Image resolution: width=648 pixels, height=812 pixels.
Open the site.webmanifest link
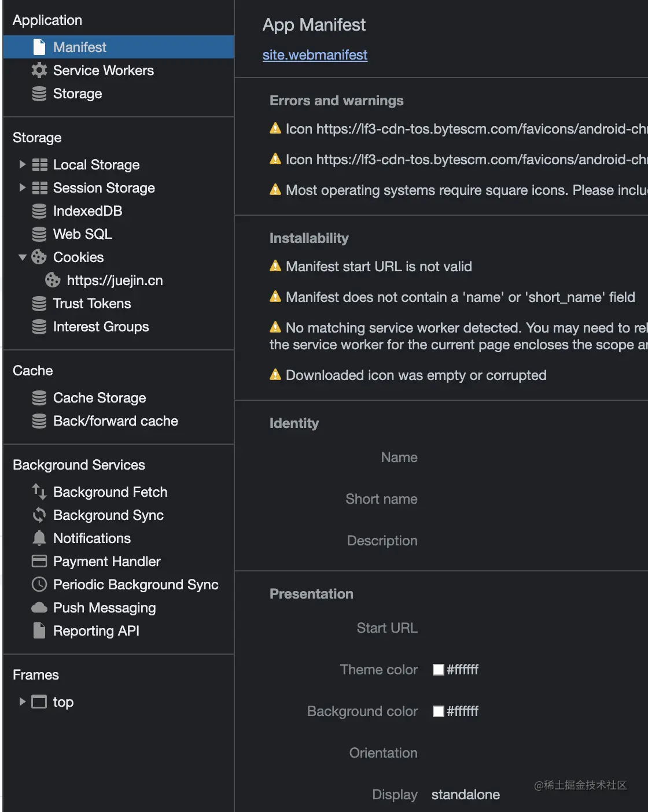click(x=315, y=55)
